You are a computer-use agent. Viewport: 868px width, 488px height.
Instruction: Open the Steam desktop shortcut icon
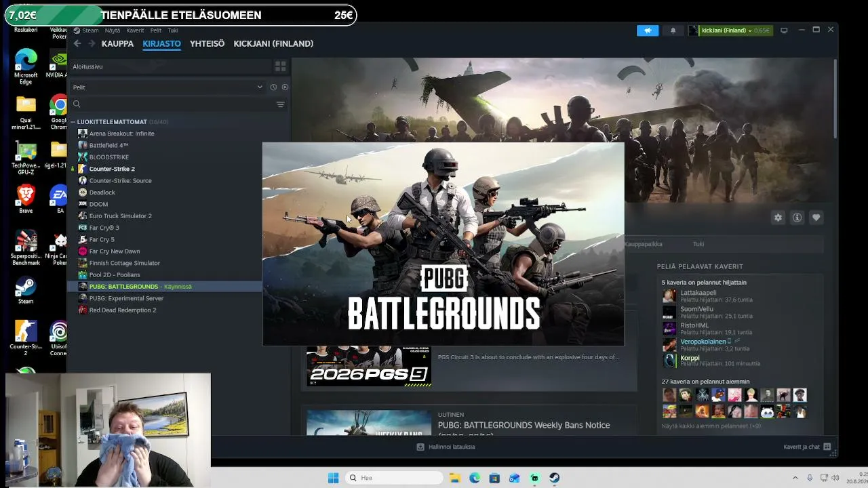point(26,291)
